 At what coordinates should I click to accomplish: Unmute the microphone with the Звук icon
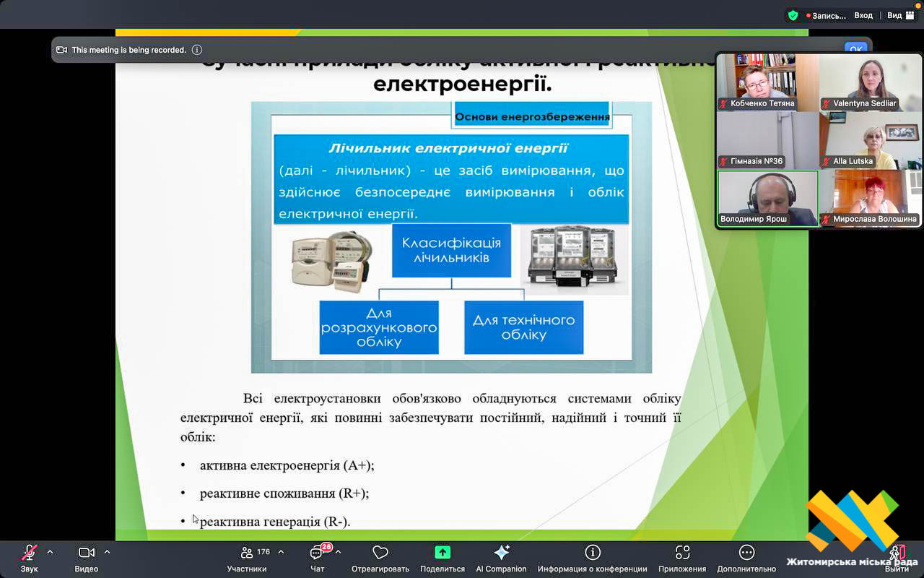coord(29,553)
